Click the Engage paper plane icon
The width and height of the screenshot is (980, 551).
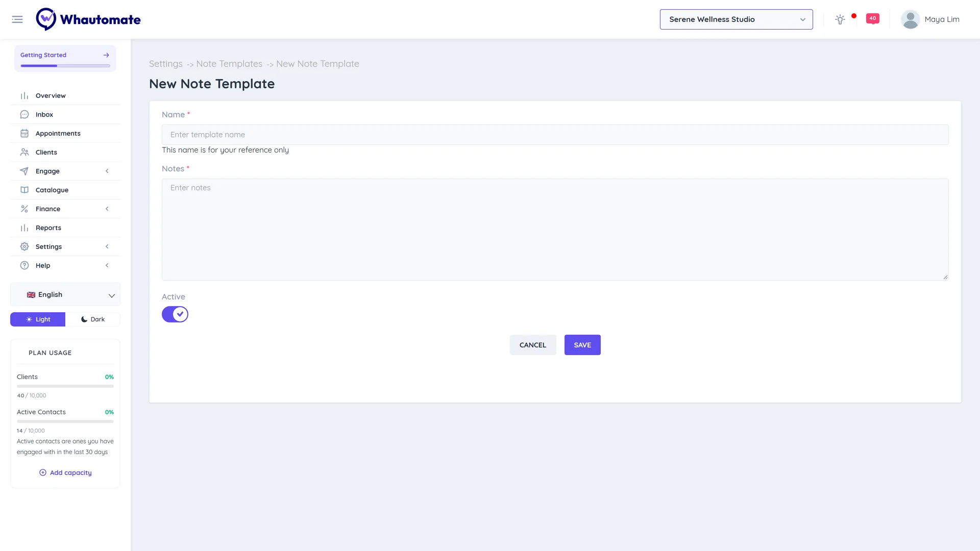click(24, 171)
